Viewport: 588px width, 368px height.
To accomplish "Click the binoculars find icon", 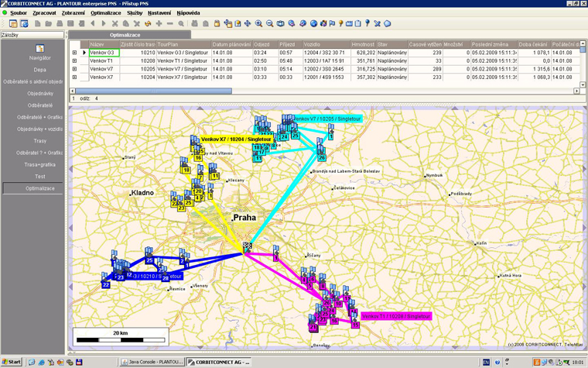I will coord(195,24).
